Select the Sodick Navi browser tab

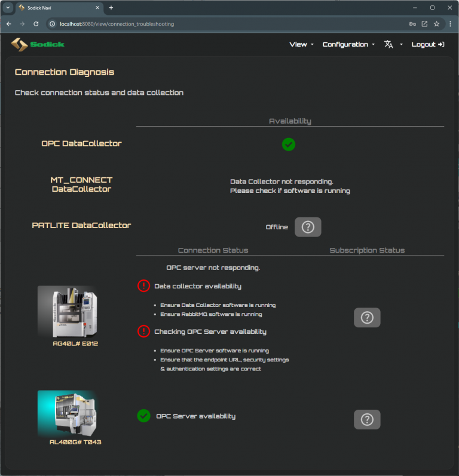59,8
